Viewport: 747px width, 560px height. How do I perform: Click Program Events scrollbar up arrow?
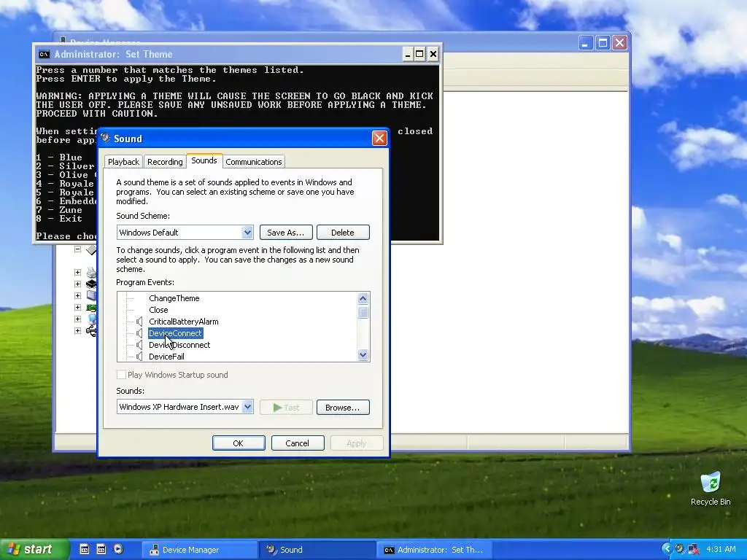click(363, 298)
